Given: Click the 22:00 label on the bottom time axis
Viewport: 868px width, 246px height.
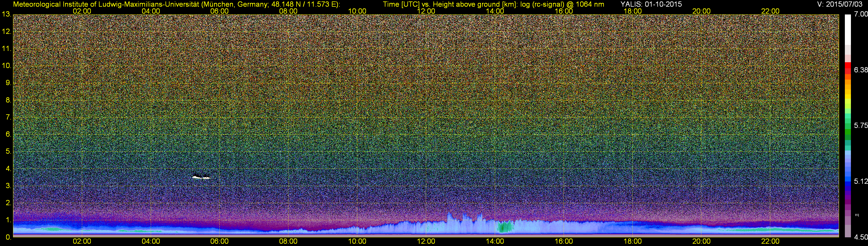Looking at the screenshot, I should coord(770,242).
